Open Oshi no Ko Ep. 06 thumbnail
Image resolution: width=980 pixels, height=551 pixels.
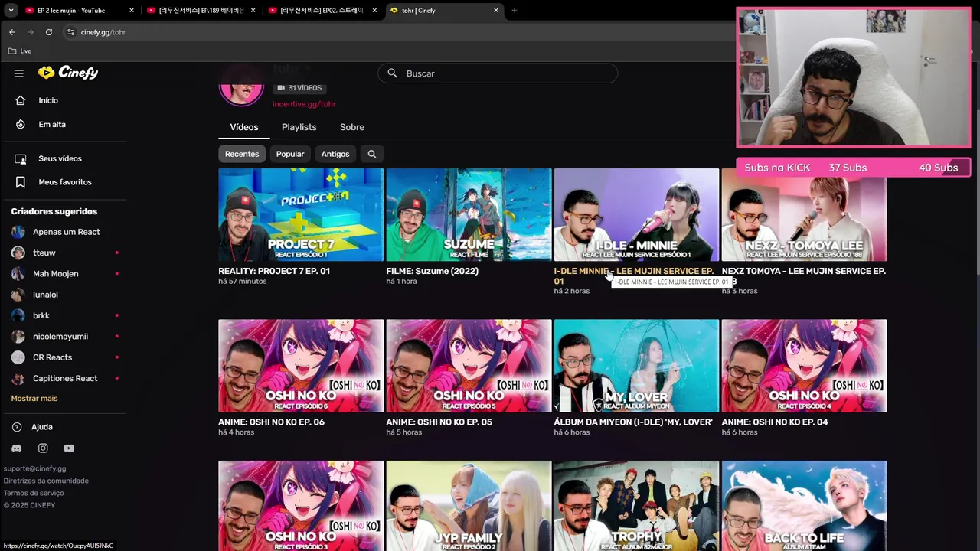[301, 366]
